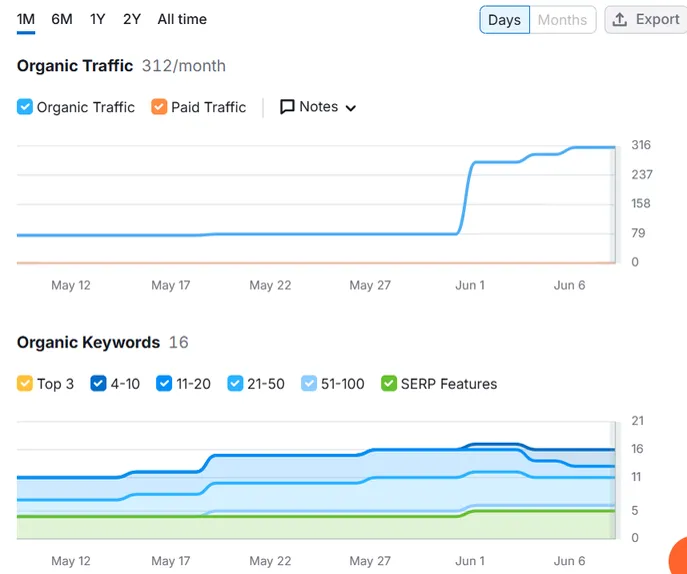Viewport: 687px width, 574px height.
Task: Toggle the 4-10 position checkbox
Action: coord(98,383)
